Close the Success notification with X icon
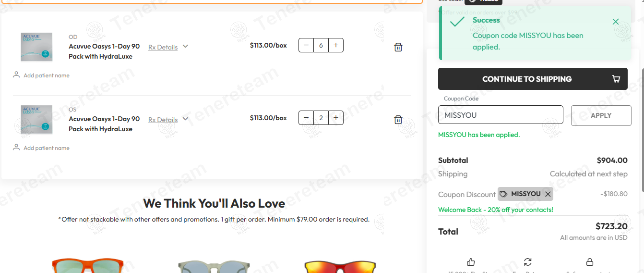The width and height of the screenshot is (644, 273). (x=616, y=22)
